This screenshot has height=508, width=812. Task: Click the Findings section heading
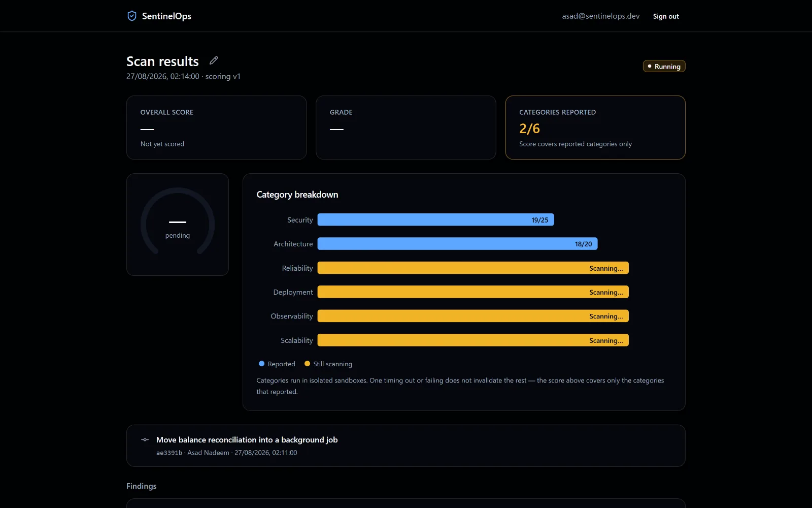(142, 486)
